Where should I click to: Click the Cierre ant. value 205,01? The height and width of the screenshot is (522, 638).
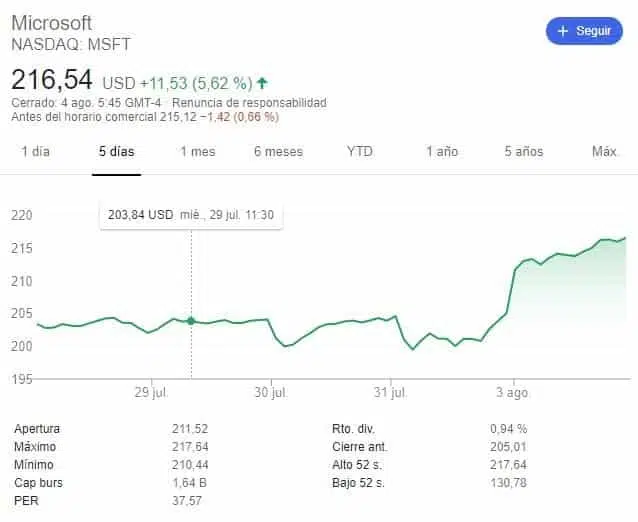coord(508,447)
